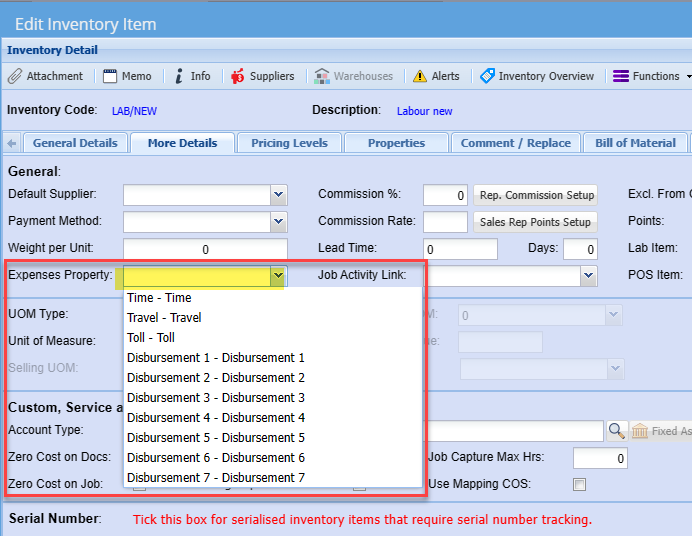This screenshot has width=692, height=536.
Task: Click the Sales Rep Points Setup button
Action: tap(535, 222)
